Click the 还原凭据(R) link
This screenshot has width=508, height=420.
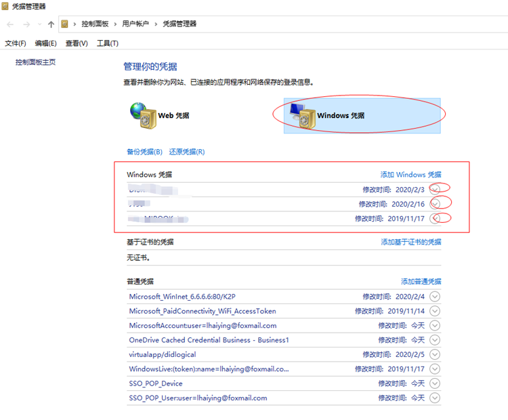coord(186,152)
